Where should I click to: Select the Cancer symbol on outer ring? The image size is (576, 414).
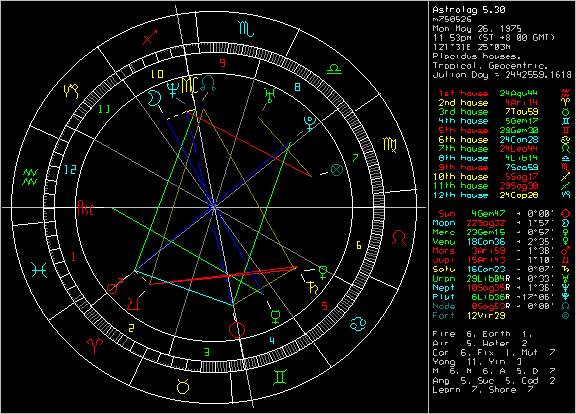click(358, 324)
